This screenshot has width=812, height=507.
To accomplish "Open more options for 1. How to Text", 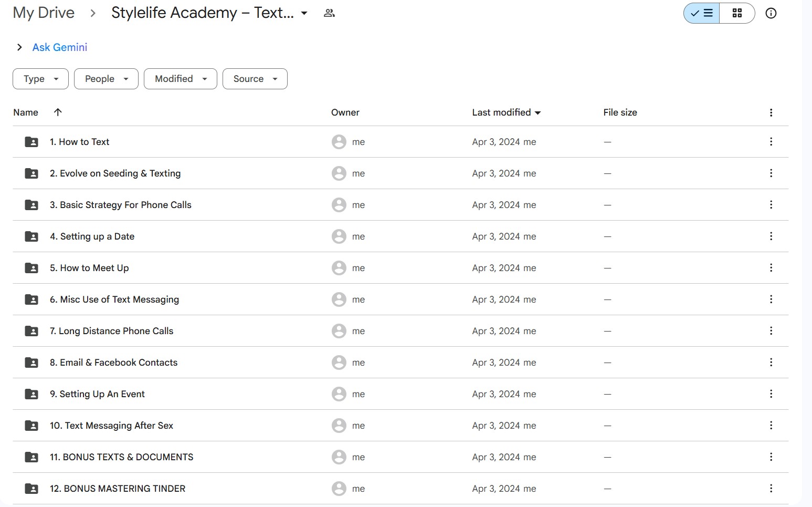I will (771, 142).
